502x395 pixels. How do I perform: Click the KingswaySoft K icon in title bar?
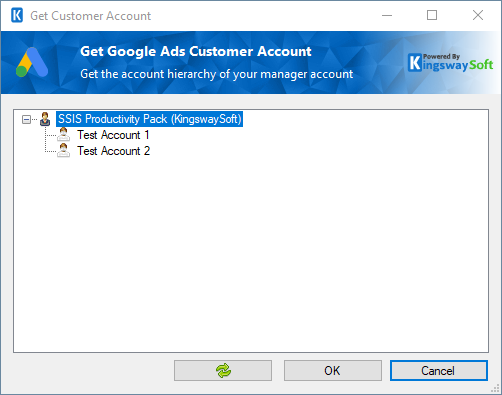coord(17,15)
